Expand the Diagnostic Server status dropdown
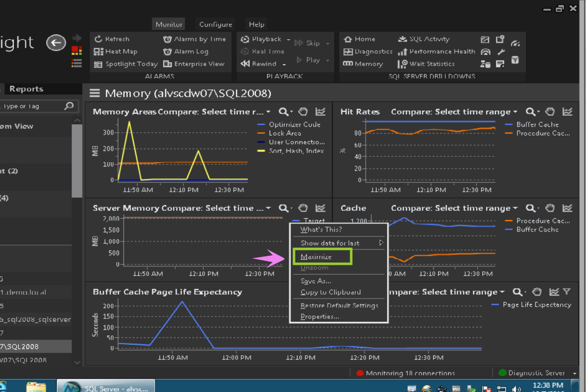 point(575,373)
